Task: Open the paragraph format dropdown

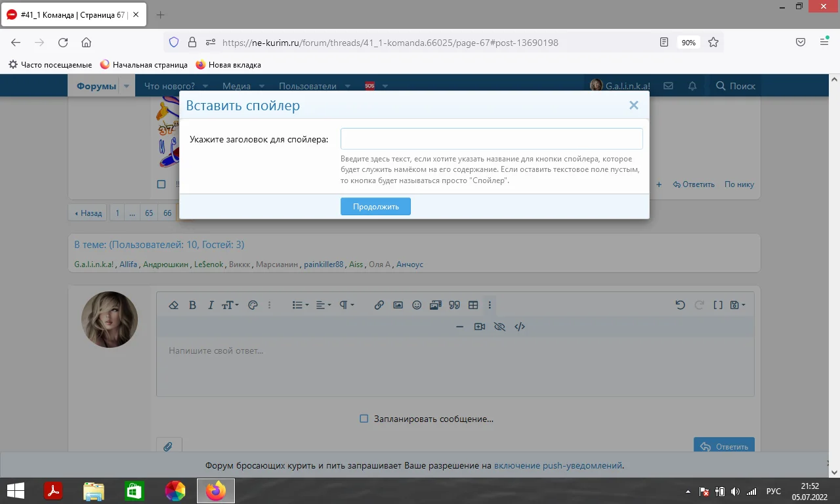Action: (x=346, y=305)
